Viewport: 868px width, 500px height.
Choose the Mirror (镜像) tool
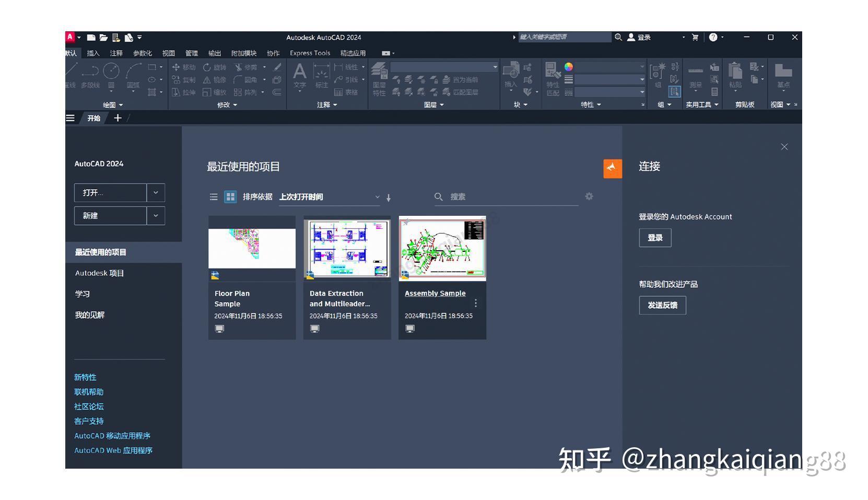215,80
